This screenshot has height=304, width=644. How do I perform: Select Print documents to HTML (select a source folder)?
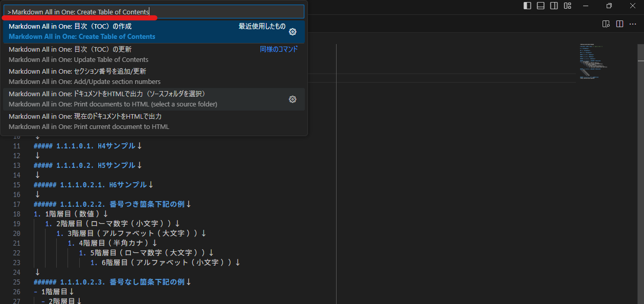(153, 99)
